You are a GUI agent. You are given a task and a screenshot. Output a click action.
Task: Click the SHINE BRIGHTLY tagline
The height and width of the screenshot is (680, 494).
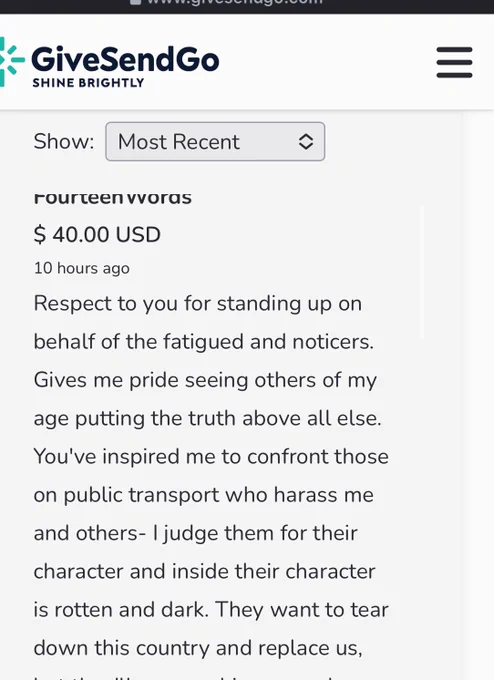[88, 82]
